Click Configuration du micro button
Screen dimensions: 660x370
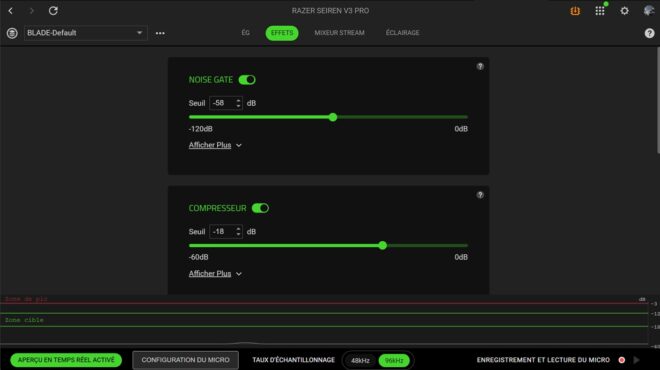(185, 360)
